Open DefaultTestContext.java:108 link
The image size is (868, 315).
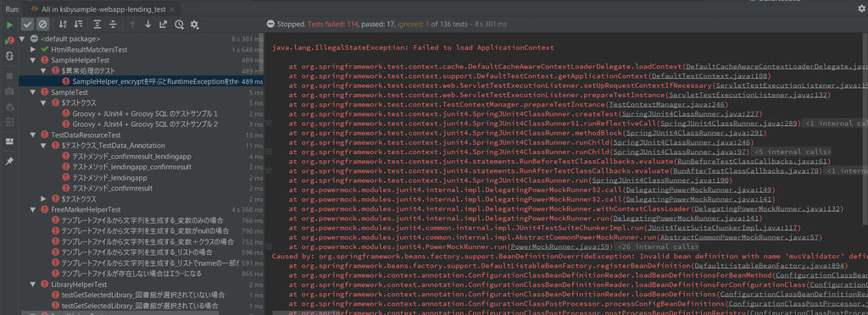coord(709,75)
